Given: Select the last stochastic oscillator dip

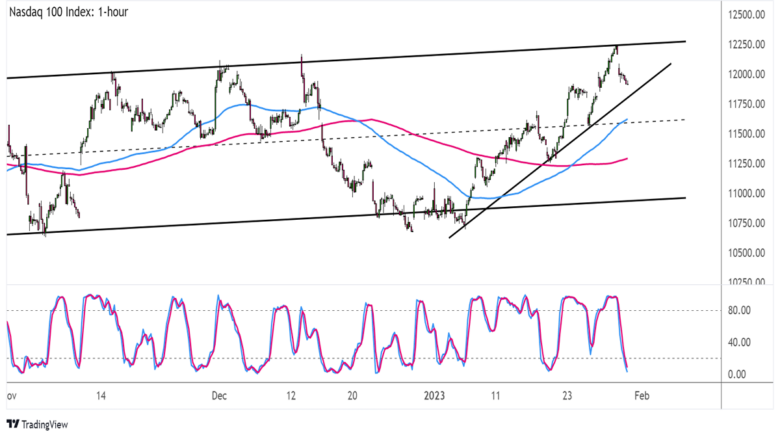Looking at the screenshot, I should point(626,370).
